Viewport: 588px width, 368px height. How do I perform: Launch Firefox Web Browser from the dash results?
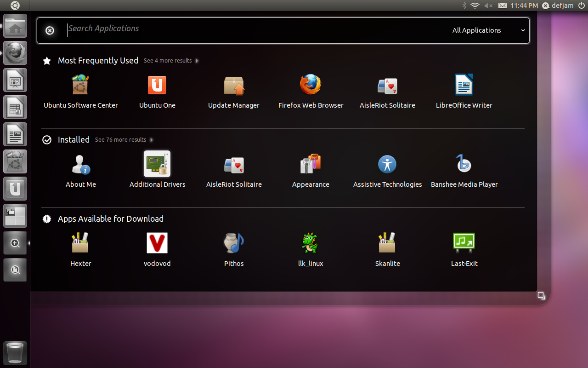tap(311, 92)
